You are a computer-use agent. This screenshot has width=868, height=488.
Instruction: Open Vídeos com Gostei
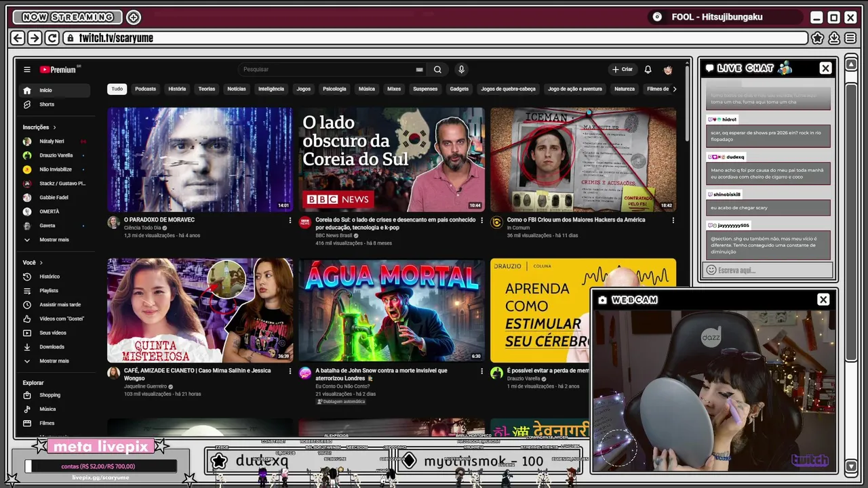pos(54,319)
